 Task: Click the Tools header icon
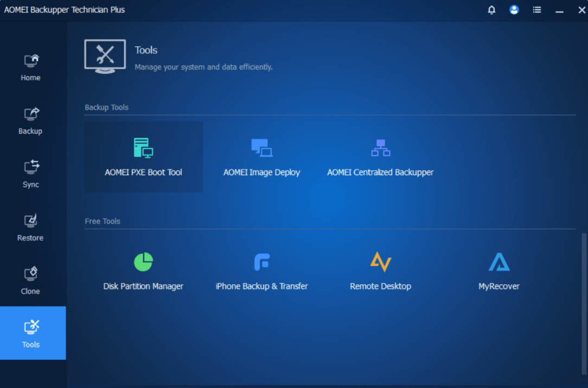pyautogui.click(x=105, y=56)
